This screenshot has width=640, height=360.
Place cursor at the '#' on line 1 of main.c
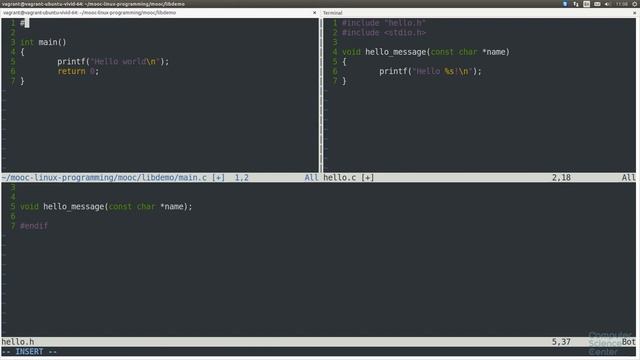[22, 23]
